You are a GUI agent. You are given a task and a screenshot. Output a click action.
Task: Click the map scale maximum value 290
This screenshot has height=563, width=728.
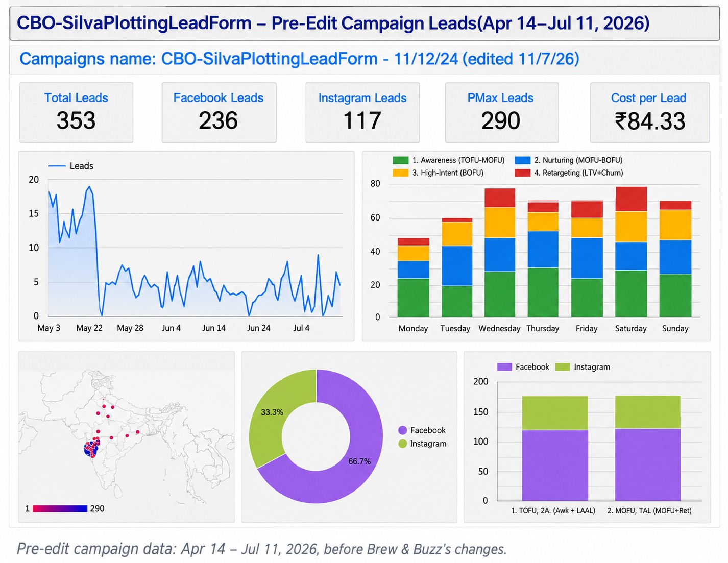point(97,508)
